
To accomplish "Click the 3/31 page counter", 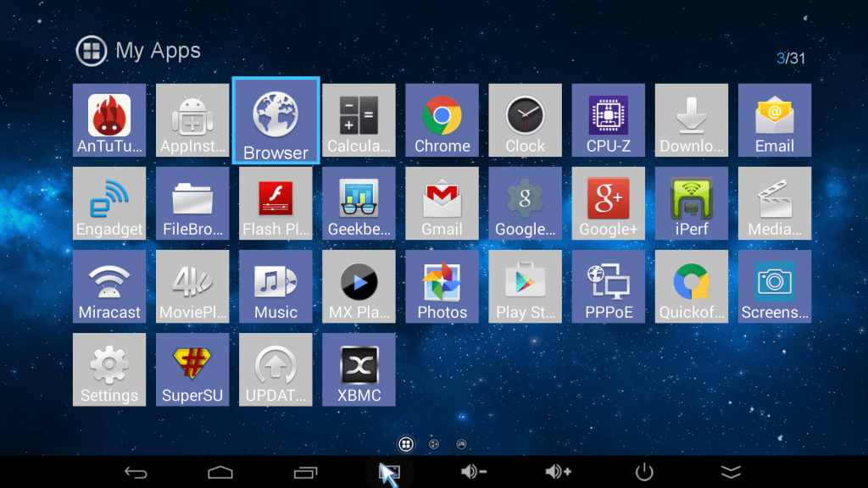I will tap(791, 58).
